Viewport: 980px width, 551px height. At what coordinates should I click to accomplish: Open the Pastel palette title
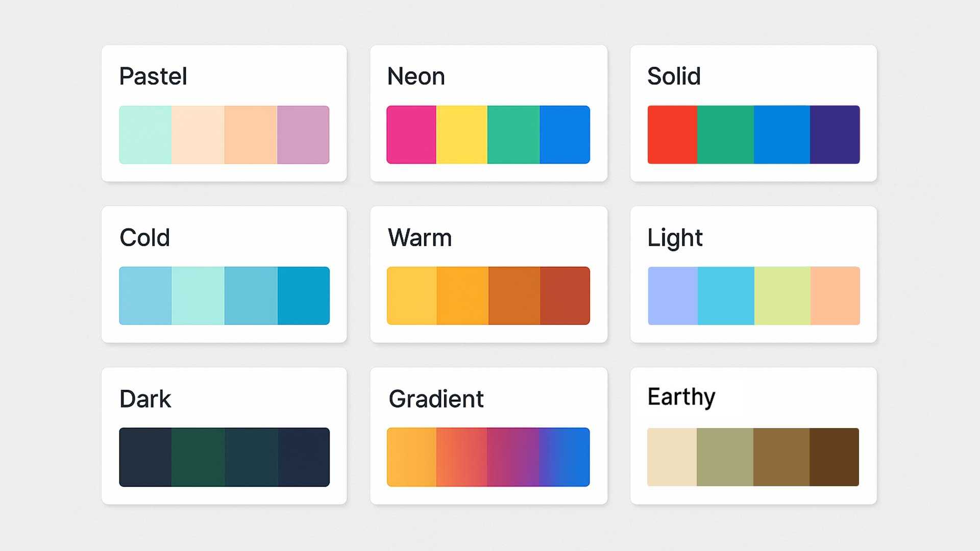coord(153,77)
